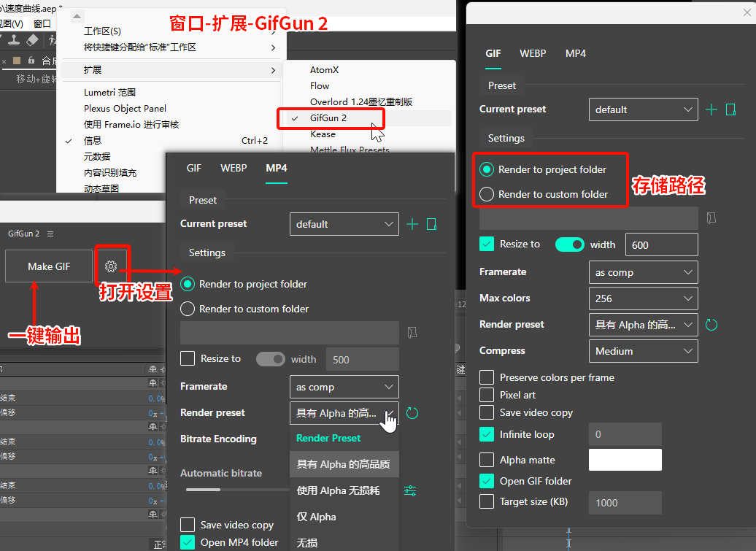Uncheck Open MP4 folder
756x551 pixels.
pos(188,542)
